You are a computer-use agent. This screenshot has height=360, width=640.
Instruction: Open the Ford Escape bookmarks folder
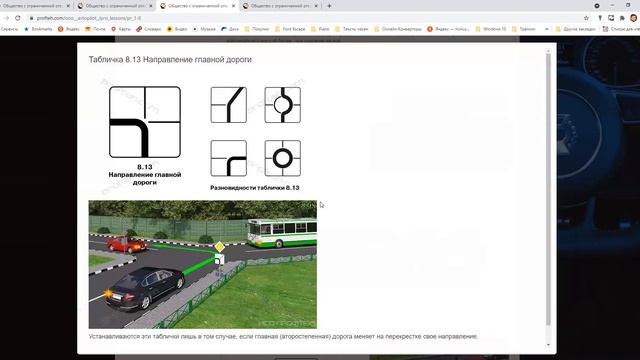coord(290,29)
